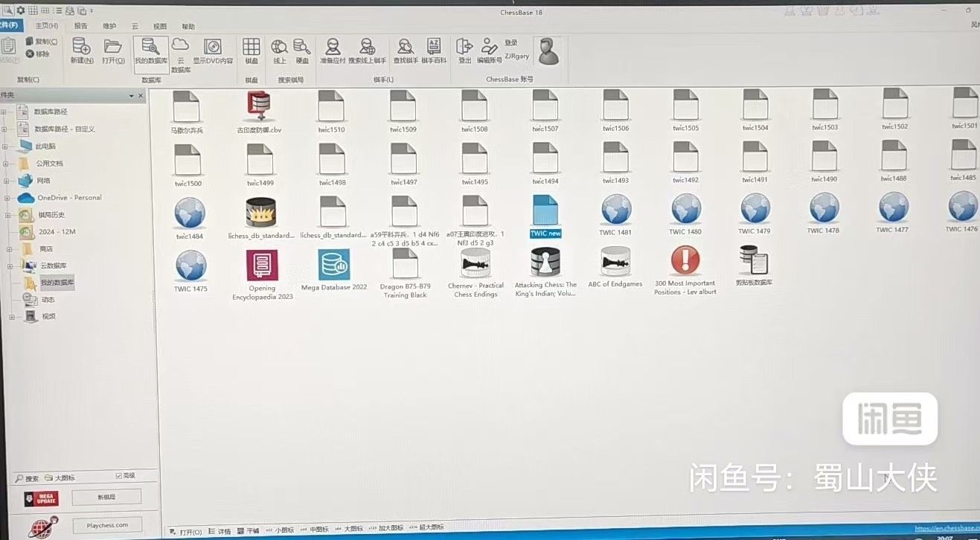Click the New database ribbon icon (新建)
This screenshot has height=540, width=980.
82,51
